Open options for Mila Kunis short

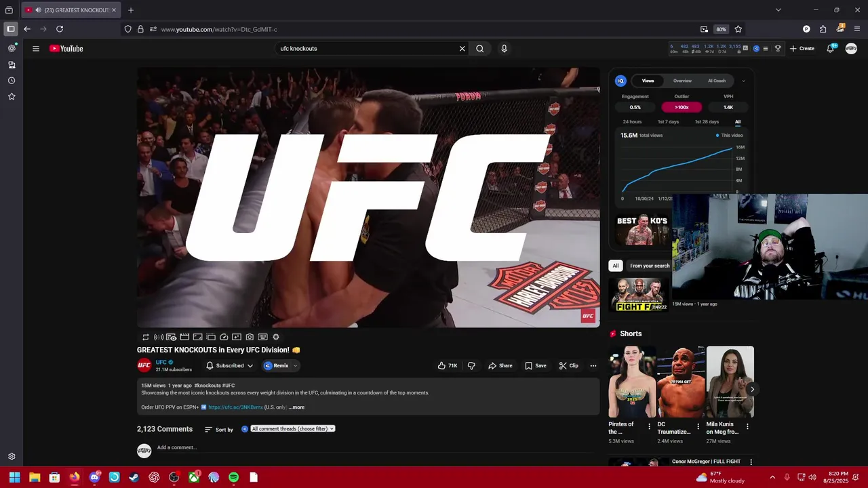pyautogui.click(x=747, y=427)
